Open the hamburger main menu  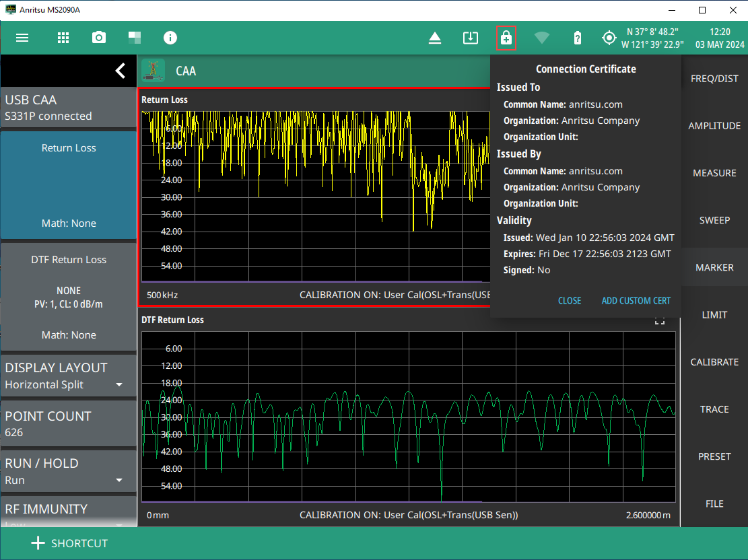(x=22, y=38)
